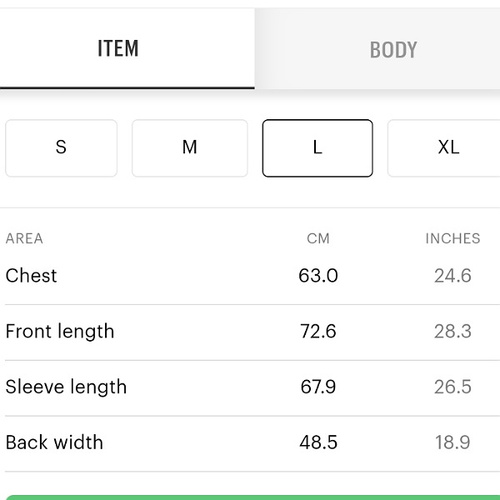Click the 63.0 chest cm value
This screenshot has width=500, height=500.
coord(318,276)
